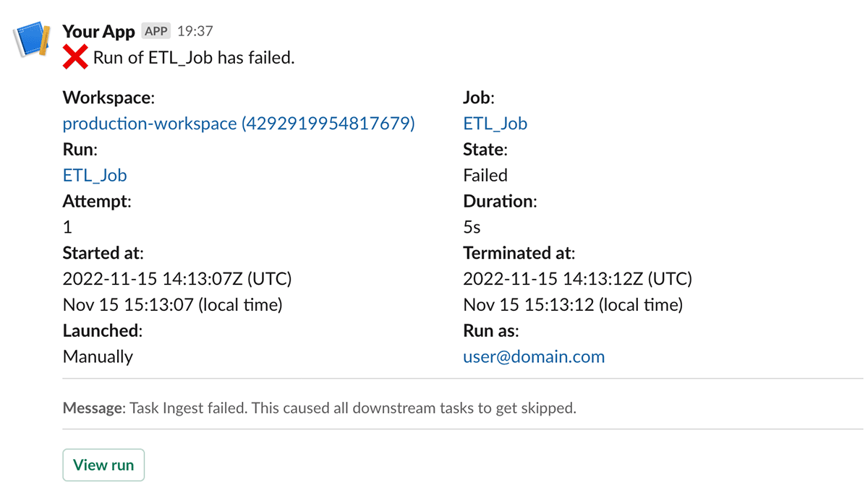The image size is (868, 493).
Task: Click the started local time 15:13:07 text
Action: [172, 305]
